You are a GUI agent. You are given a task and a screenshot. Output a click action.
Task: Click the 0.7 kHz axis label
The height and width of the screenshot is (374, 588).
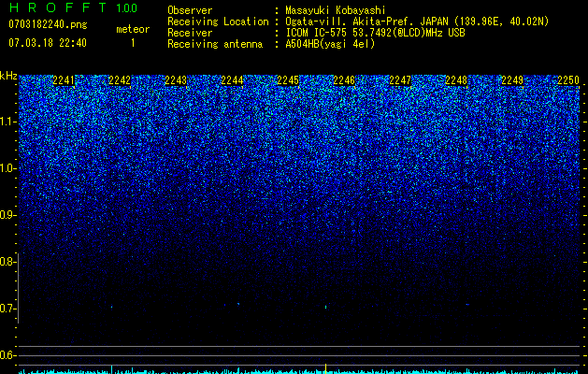[7, 309]
